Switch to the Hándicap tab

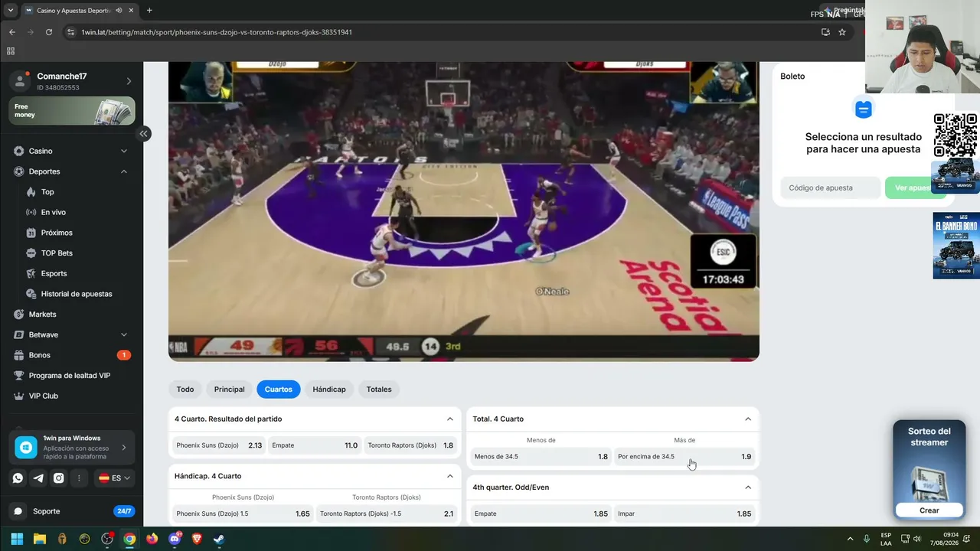(x=329, y=390)
